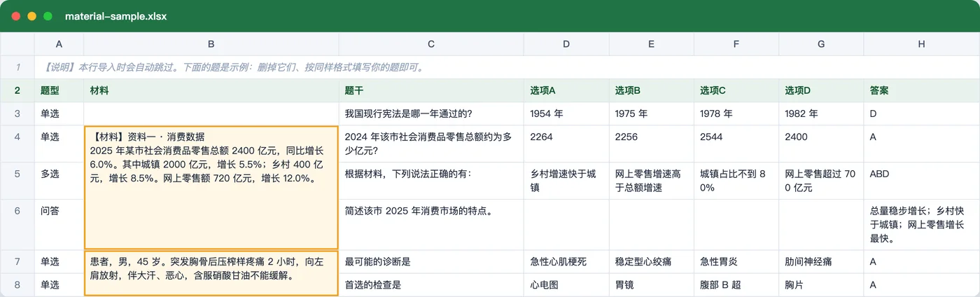Select column header G
This screenshot has height=297, width=980.
[x=821, y=43]
